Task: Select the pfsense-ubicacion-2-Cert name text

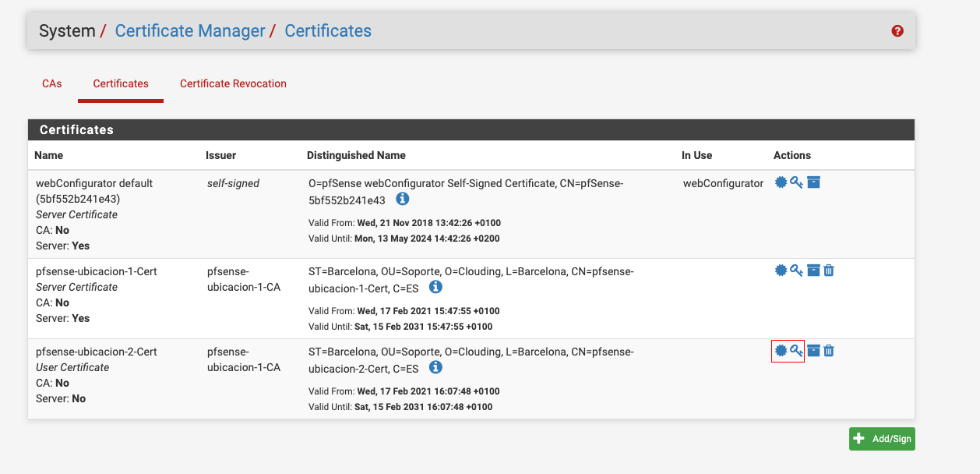Action: pyautogui.click(x=97, y=352)
